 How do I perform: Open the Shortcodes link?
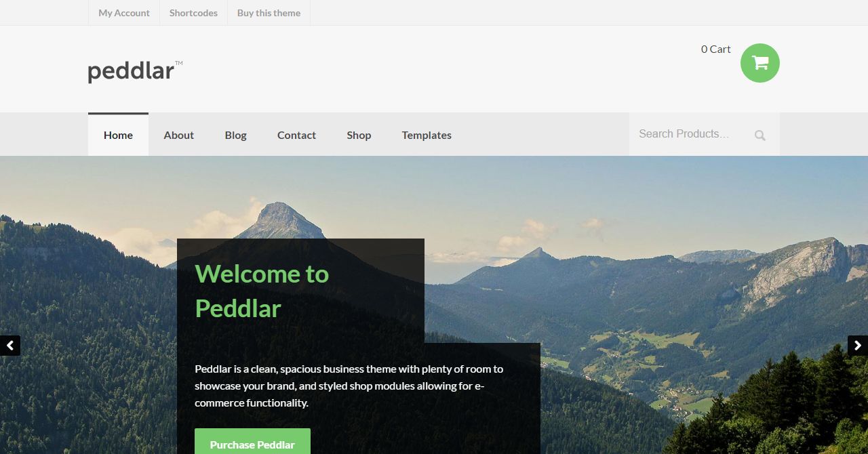(193, 13)
